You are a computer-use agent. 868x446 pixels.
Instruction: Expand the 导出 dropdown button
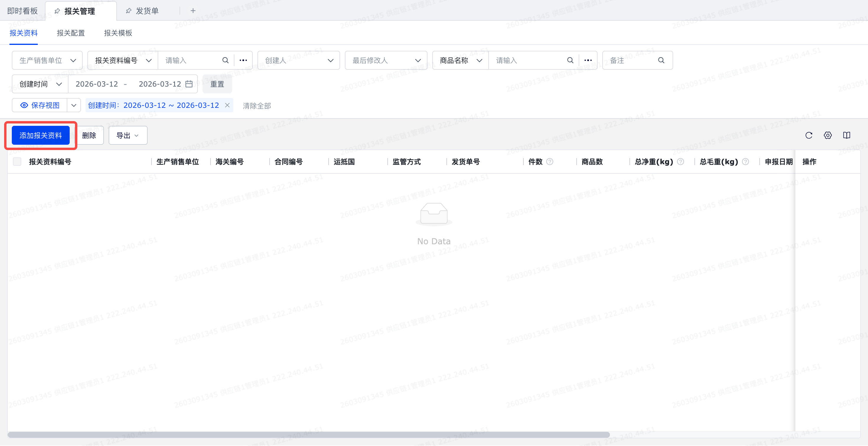128,136
